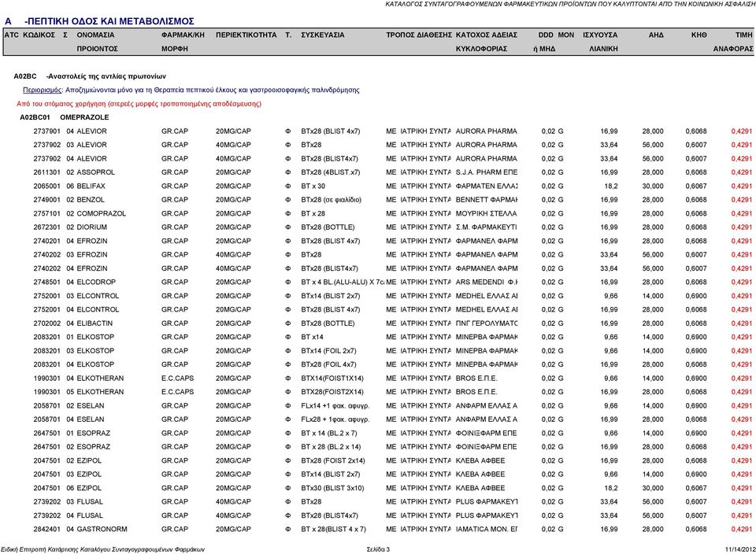The image size is (756, 554).
Task: Click the ΟΝΟΜΑΣΙΑ ΠΡΟΙΟΝΤΟΣ column header
Action: pyautogui.click(x=98, y=42)
